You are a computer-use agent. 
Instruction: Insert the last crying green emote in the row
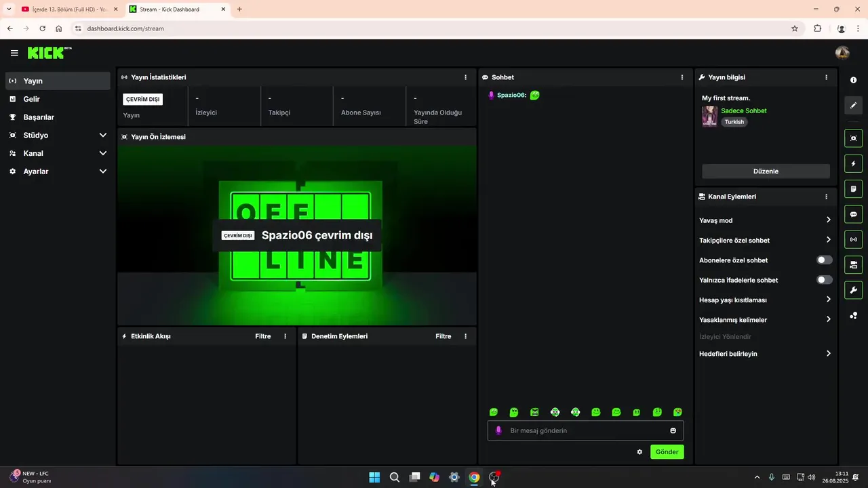coord(677,412)
